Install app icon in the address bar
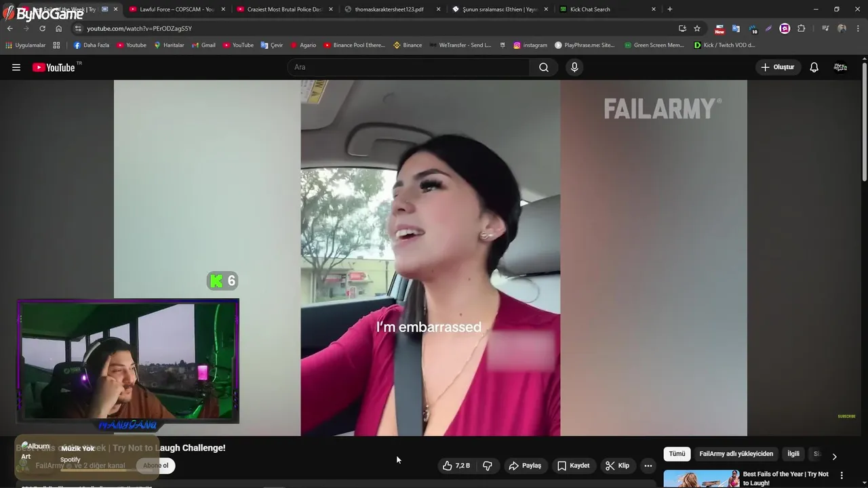 (x=682, y=28)
